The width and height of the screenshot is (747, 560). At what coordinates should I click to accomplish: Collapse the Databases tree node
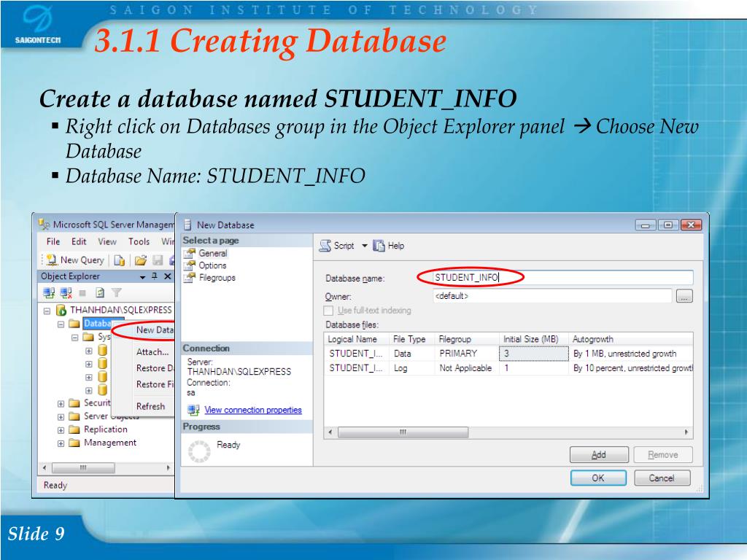[x=61, y=324]
